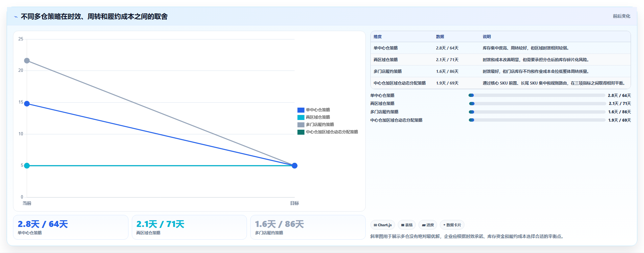Click the 维度 table column header

coord(377,37)
